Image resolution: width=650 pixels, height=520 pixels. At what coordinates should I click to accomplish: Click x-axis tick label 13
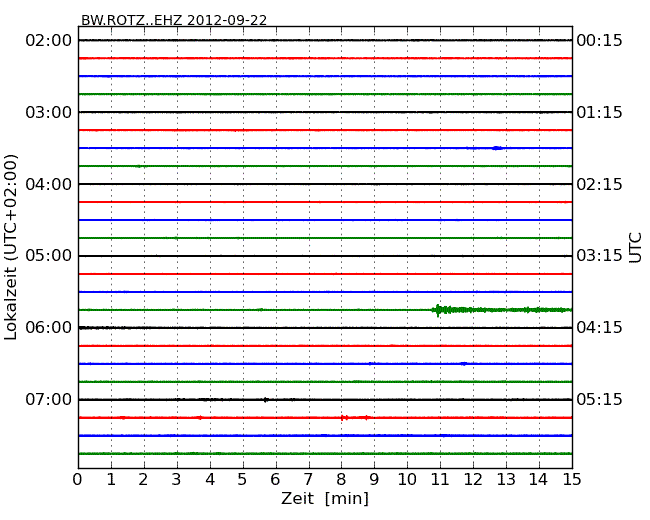pyautogui.click(x=506, y=480)
